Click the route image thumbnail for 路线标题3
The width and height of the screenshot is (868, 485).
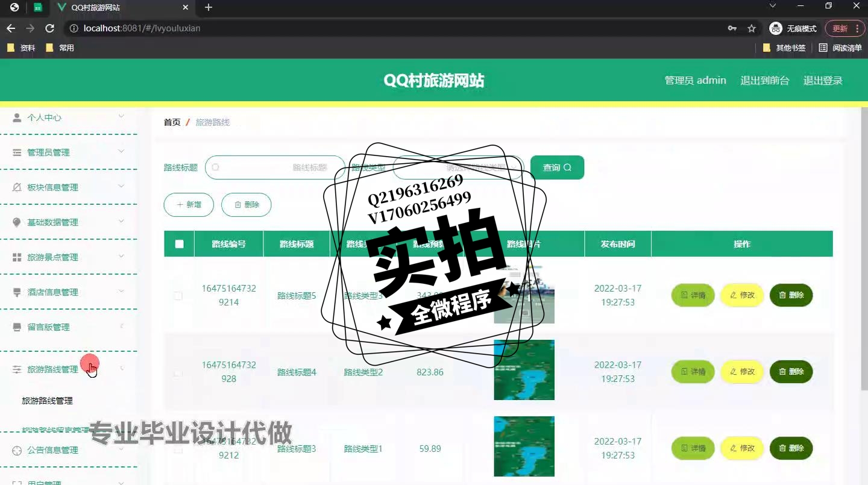pos(524,446)
